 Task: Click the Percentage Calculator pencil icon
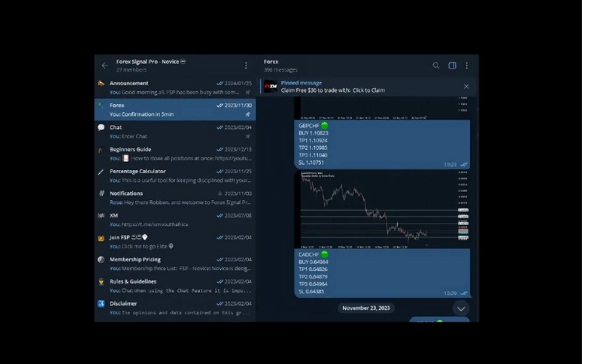click(101, 172)
